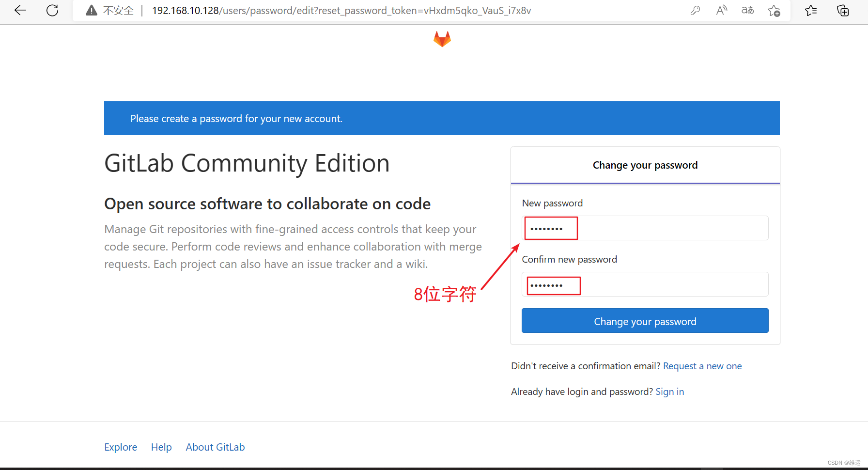Click the 'GitLab Community Edition' heading
The width and height of the screenshot is (868, 470).
247,163
